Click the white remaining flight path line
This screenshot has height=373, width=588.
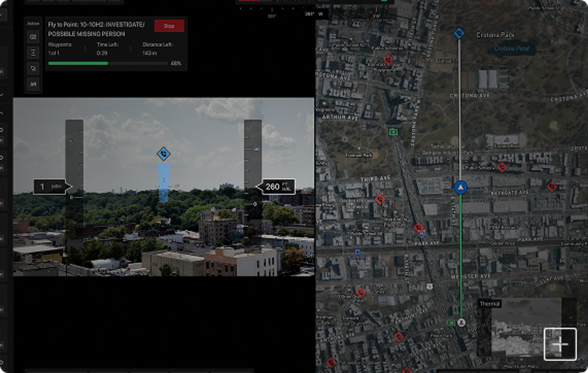[460, 110]
